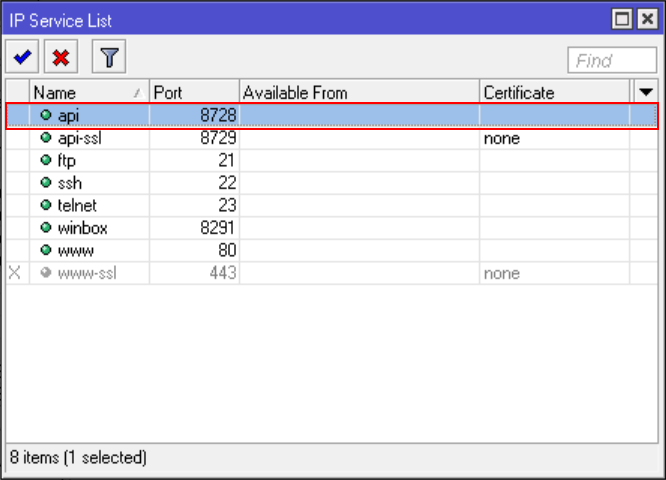The height and width of the screenshot is (480, 666).
Task: Click the green status icon for api
Action: pyautogui.click(x=46, y=115)
